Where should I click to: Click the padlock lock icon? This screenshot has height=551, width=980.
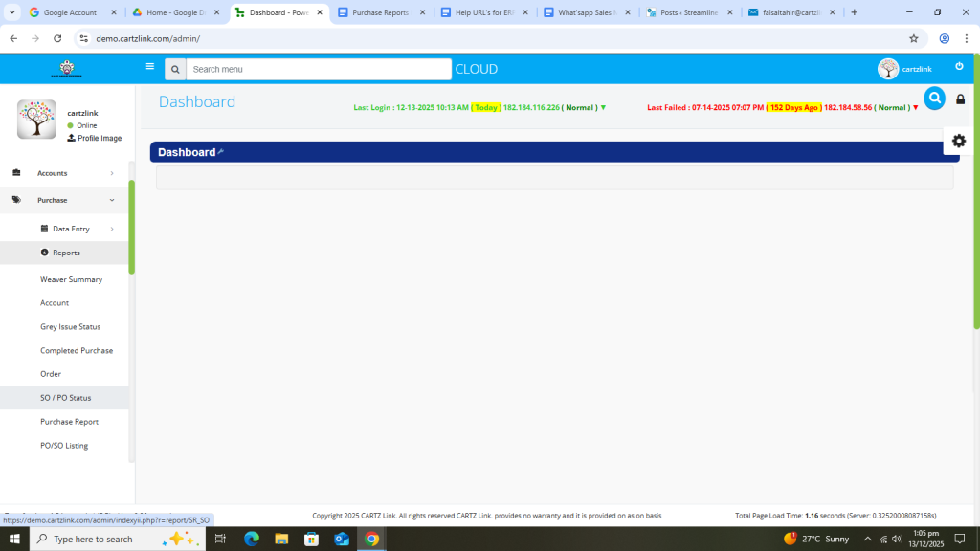(x=960, y=99)
